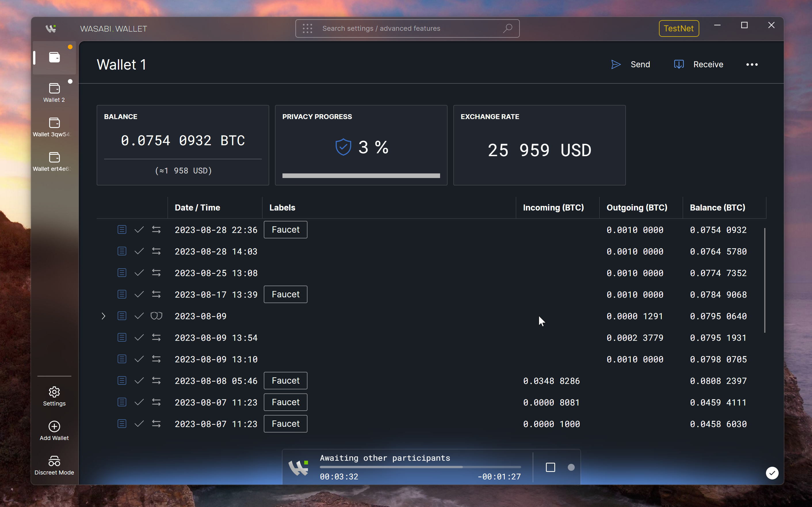Click the (≈1 958 USD) balance text
This screenshot has width=812, height=507.
point(183,171)
